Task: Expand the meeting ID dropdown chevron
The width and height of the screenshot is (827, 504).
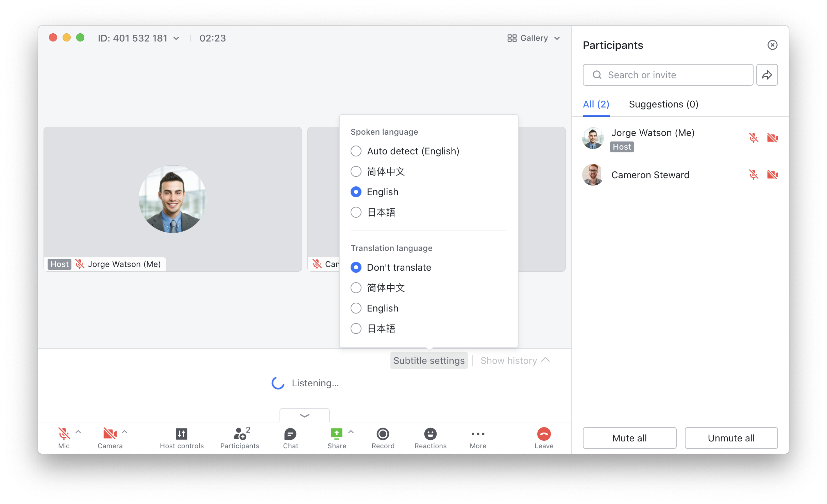Action: (x=176, y=38)
